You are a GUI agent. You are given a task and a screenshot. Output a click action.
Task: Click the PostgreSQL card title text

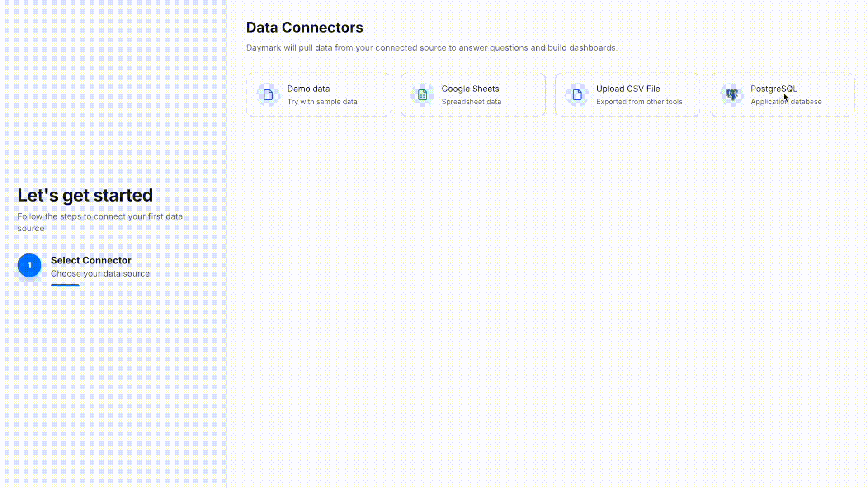click(x=774, y=89)
